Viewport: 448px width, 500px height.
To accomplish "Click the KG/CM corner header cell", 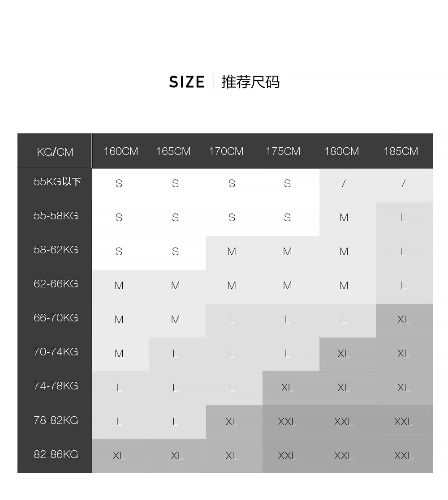I will [x=55, y=152].
